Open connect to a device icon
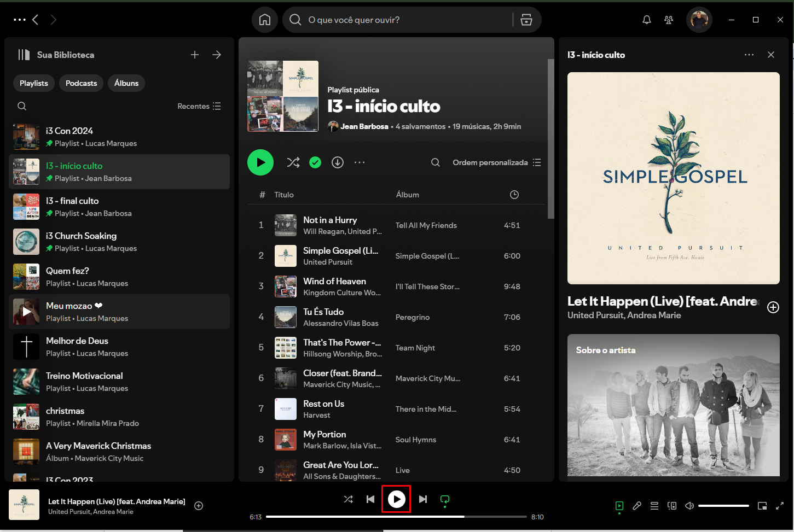 672,506
